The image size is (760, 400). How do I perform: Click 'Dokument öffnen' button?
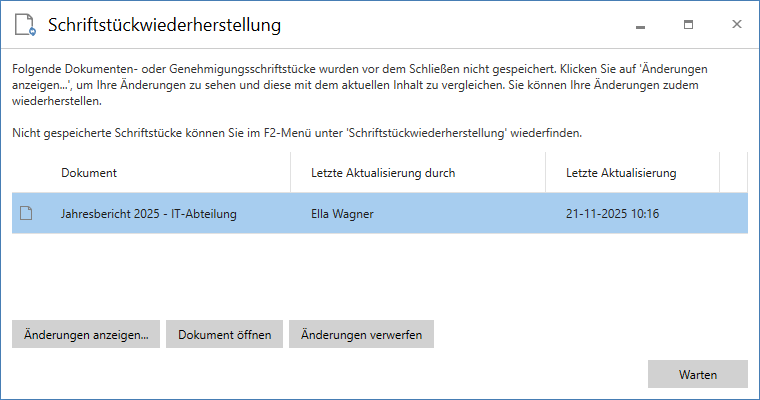[x=224, y=334]
